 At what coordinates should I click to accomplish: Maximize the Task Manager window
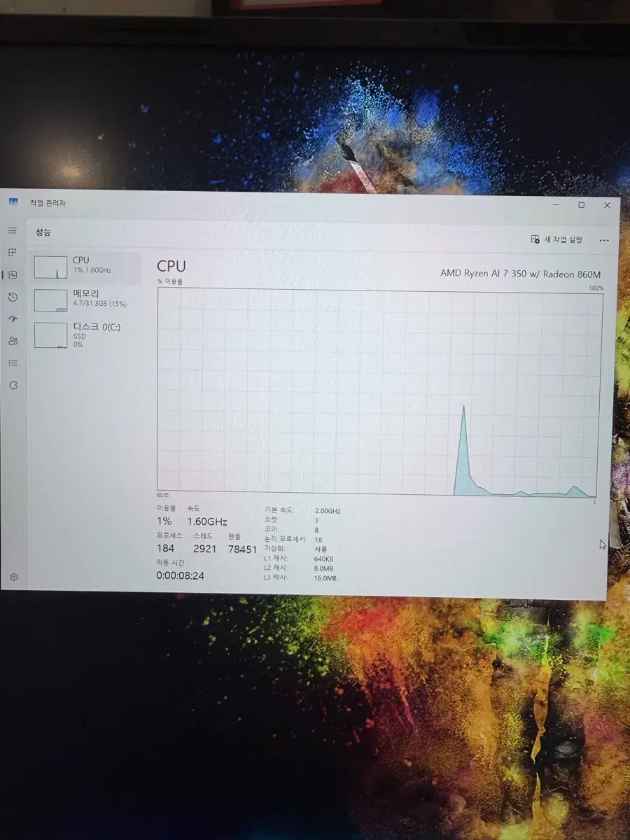click(x=581, y=204)
